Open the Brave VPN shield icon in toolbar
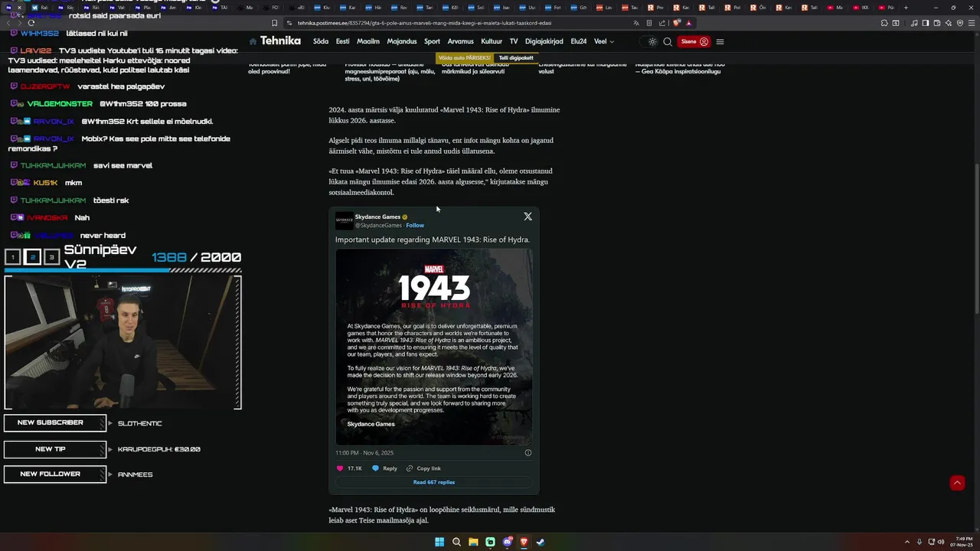The height and width of the screenshot is (551, 980). tap(959, 23)
